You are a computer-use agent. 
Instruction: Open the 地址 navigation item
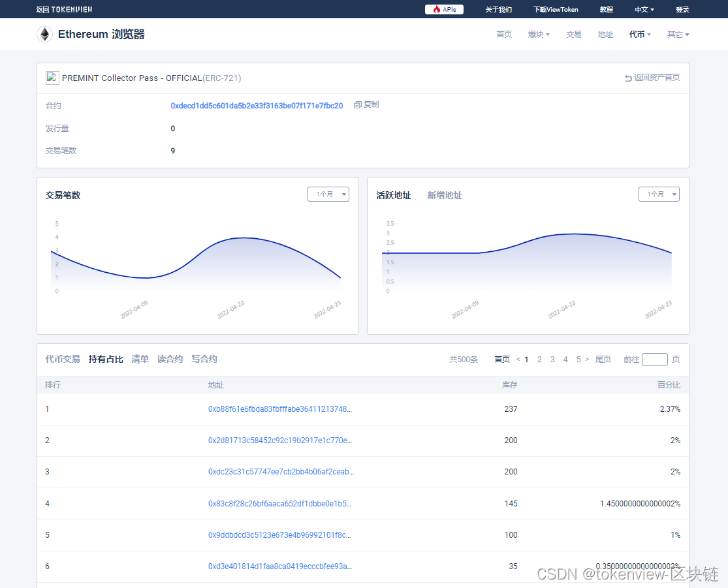tap(605, 35)
